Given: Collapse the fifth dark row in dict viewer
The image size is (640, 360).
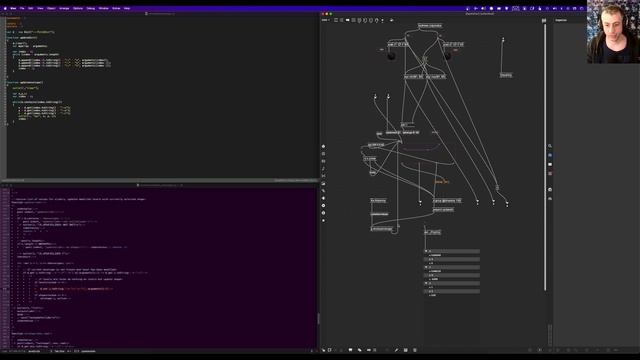Looking at the screenshot, I should pos(426,283).
